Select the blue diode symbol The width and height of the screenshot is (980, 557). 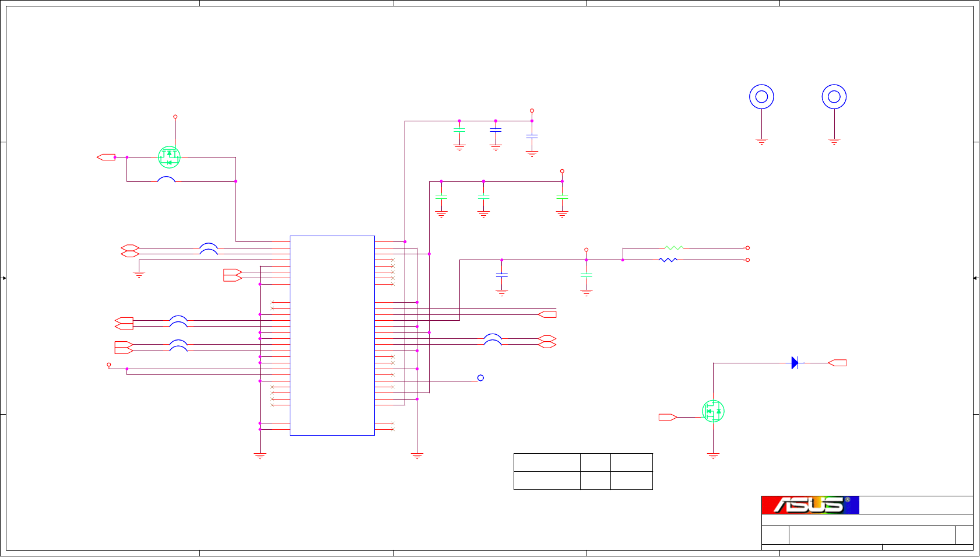(795, 363)
